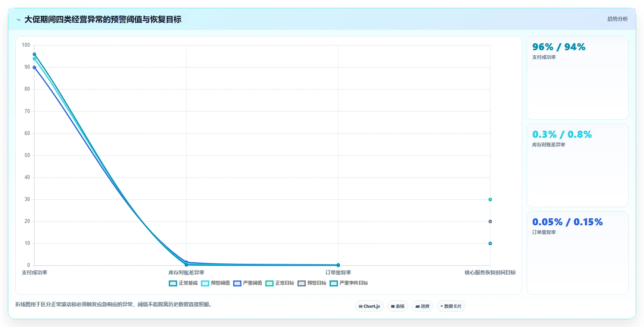
Task: Click the 表格 pill tag
Action: (x=398, y=306)
